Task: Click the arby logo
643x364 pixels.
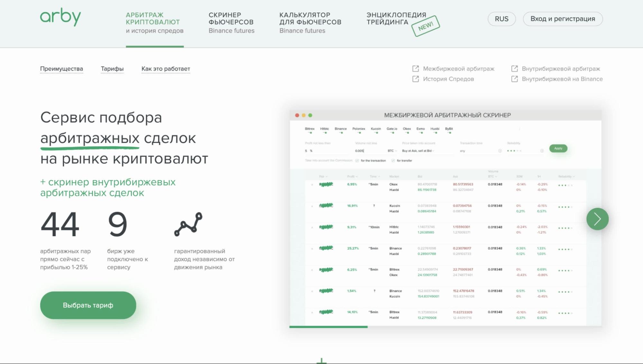Action: pos(60,17)
